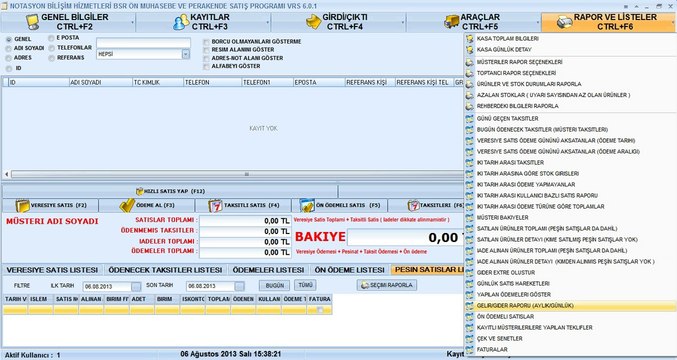Open the KAYITLAR CTRL+F3 tab
The height and width of the screenshot is (360, 677).
[x=203, y=22]
